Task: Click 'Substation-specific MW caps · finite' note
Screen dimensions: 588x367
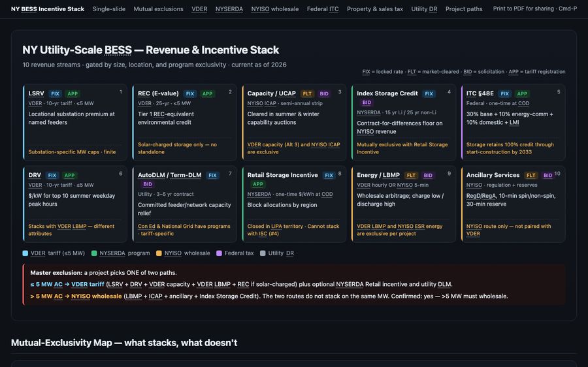Action: coord(72,152)
